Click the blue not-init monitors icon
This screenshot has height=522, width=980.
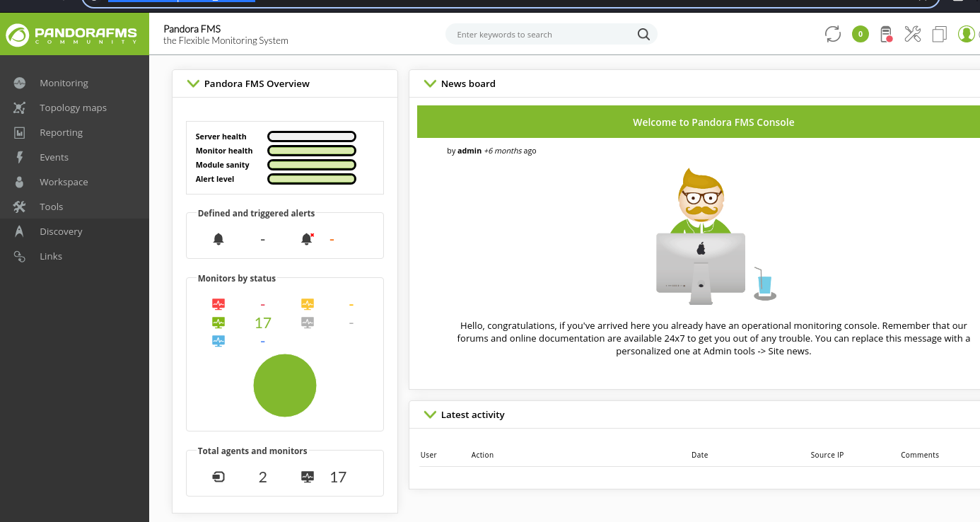(x=218, y=340)
